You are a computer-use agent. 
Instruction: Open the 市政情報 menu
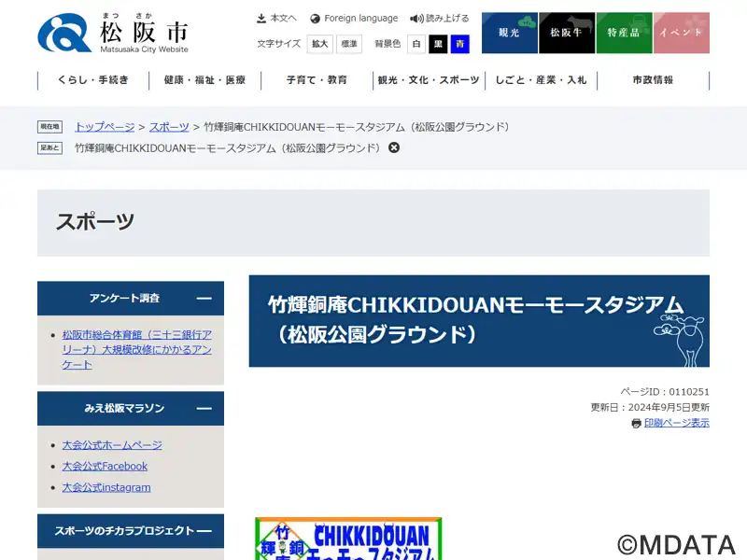[653, 80]
